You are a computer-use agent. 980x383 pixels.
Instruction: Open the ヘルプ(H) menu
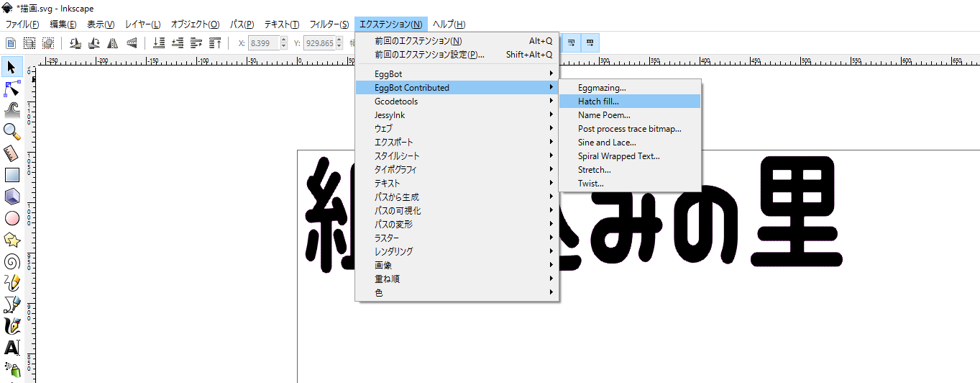tap(449, 24)
